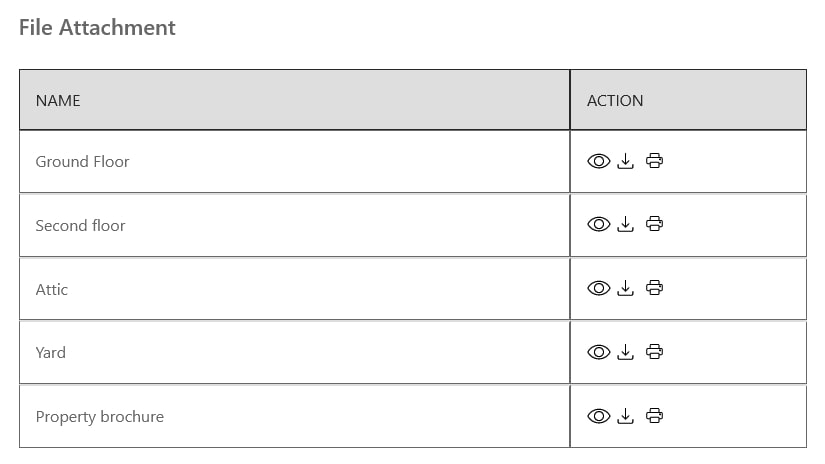
Task: Open the Attic file preview
Action: [598, 289]
